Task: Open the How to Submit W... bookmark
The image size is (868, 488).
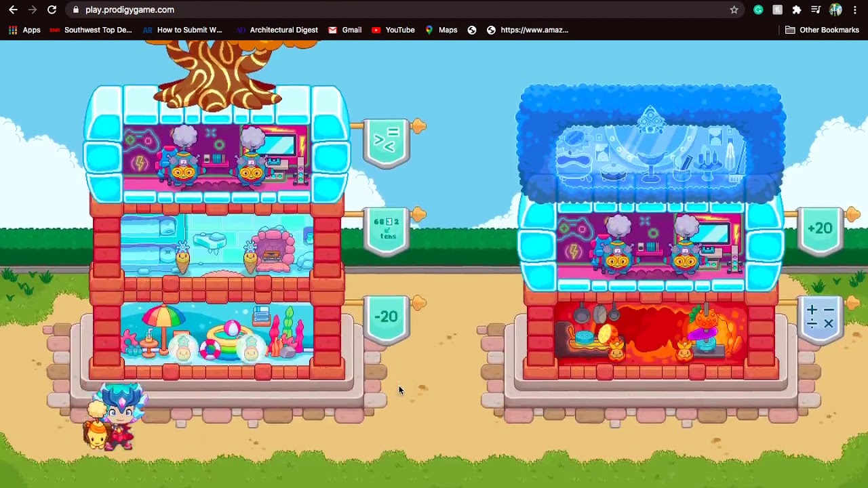Action: point(182,30)
